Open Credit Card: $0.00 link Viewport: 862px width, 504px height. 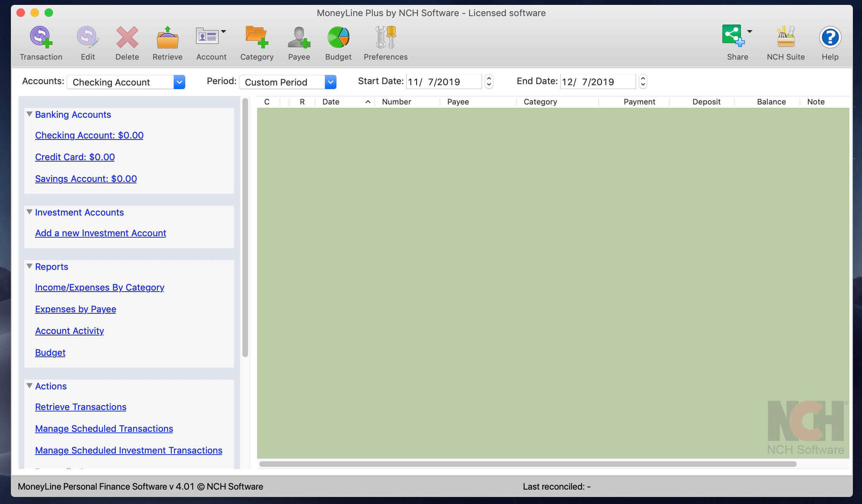point(75,157)
